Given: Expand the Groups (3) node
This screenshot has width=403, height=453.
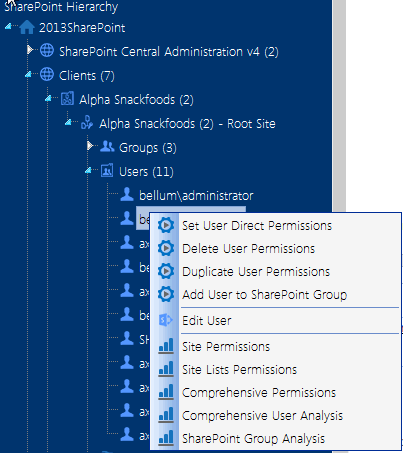Looking at the screenshot, I should pos(90,146).
